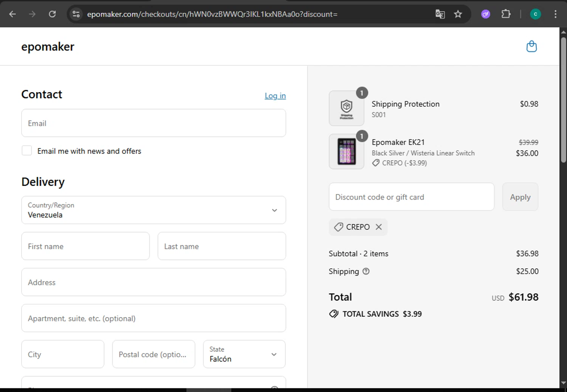This screenshot has width=567, height=392.
Task: Focus the Address field
Action: click(153, 282)
